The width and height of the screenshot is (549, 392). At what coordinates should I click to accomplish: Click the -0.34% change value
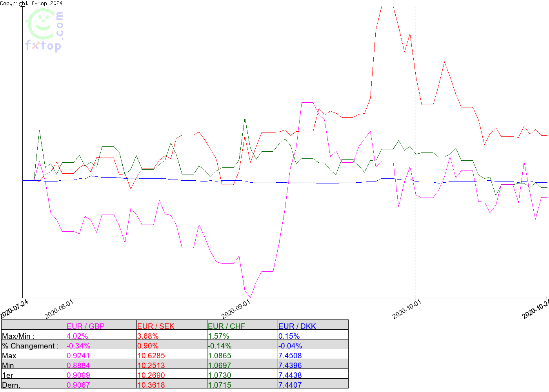(78, 346)
